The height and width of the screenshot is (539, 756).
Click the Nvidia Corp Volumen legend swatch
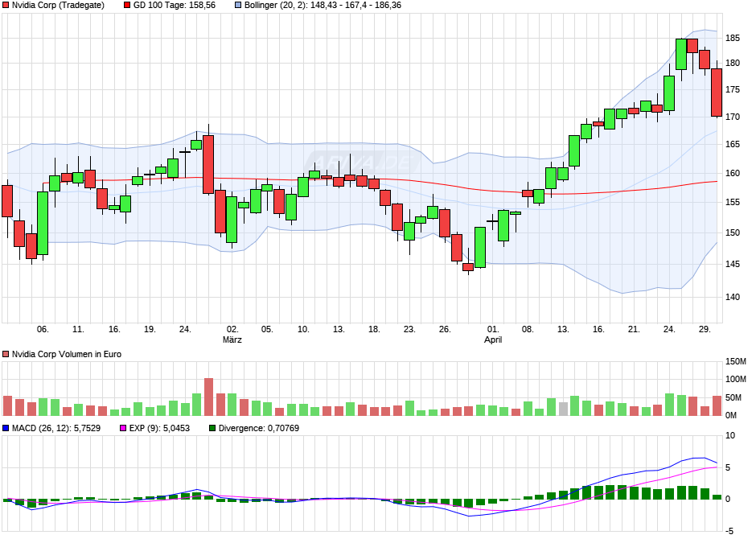(x=6, y=354)
